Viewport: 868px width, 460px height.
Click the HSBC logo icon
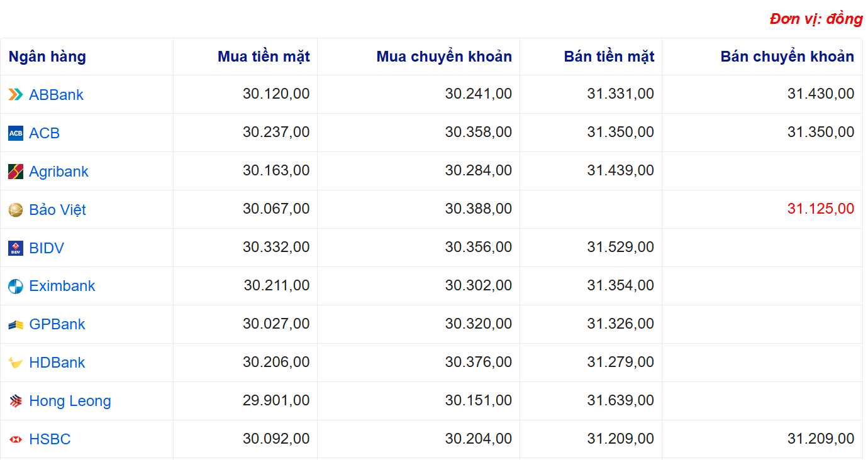[x=16, y=439]
